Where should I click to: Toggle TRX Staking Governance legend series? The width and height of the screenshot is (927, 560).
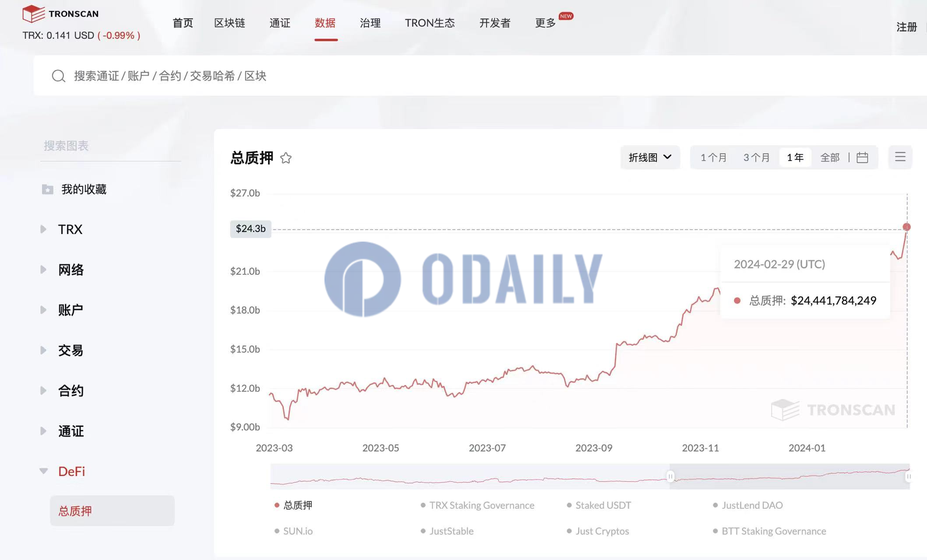tap(477, 505)
